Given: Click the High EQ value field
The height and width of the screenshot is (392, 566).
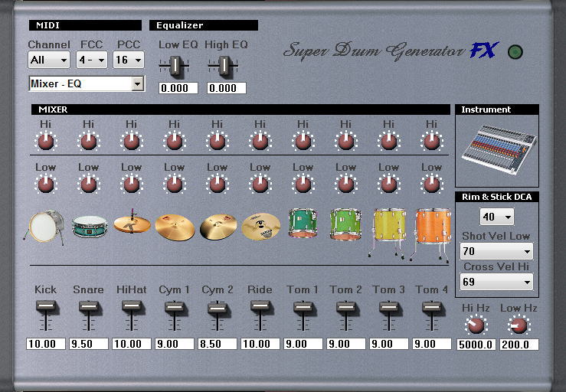Looking at the screenshot, I should click(x=227, y=88).
